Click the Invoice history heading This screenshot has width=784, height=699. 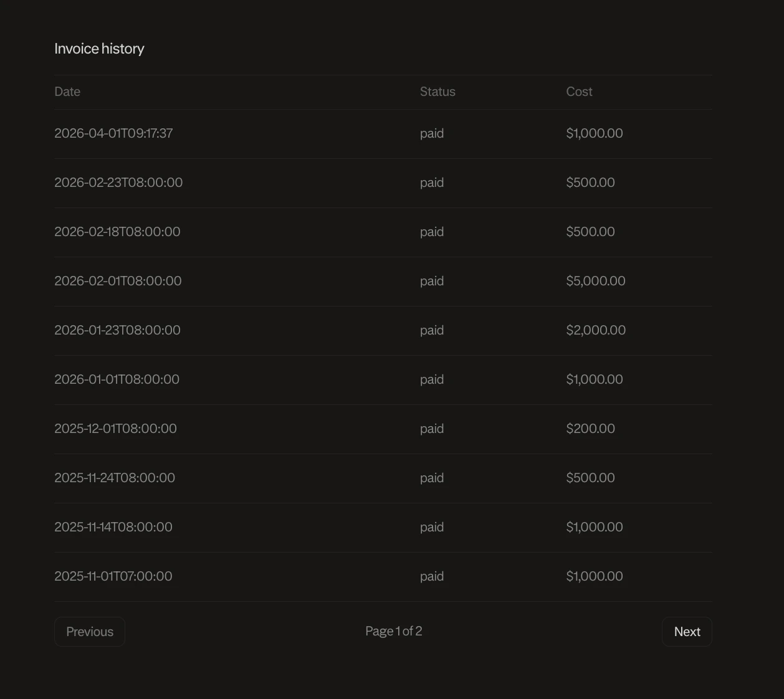pyautogui.click(x=99, y=48)
